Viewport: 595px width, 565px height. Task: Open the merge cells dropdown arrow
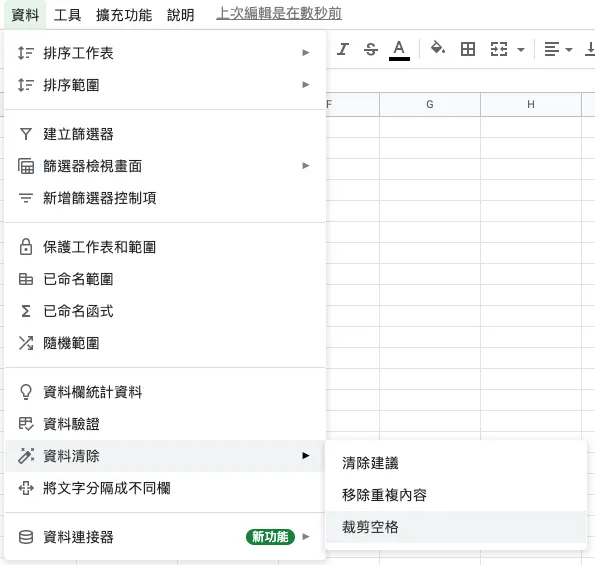point(521,50)
